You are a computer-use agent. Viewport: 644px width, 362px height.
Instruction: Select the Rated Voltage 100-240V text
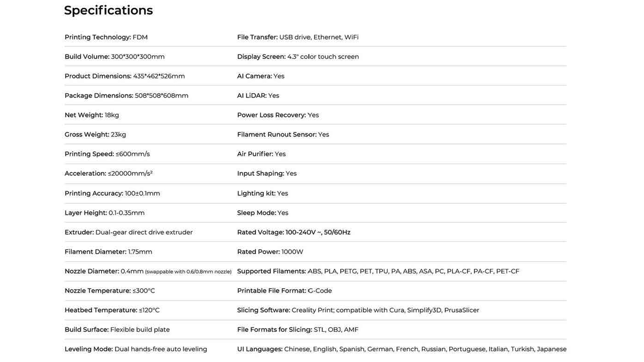pyautogui.click(x=294, y=232)
